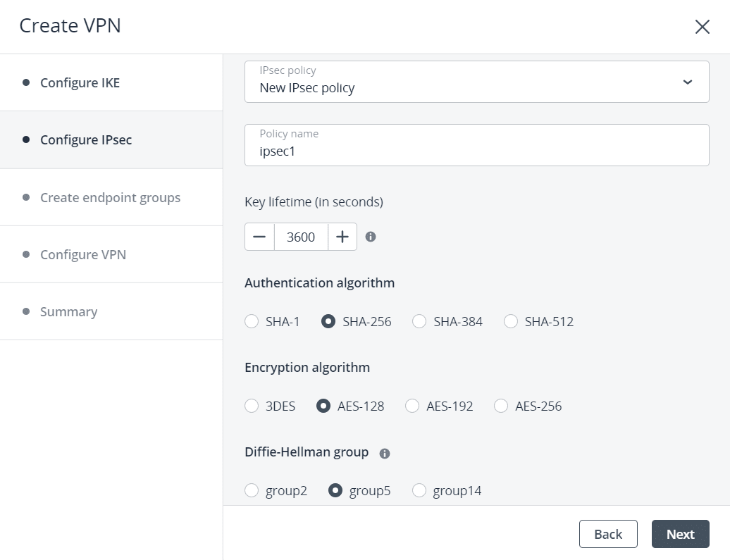Image resolution: width=730 pixels, height=560 pixels.
Task: Open Create endpoint groups step
Action: (110, 197)
